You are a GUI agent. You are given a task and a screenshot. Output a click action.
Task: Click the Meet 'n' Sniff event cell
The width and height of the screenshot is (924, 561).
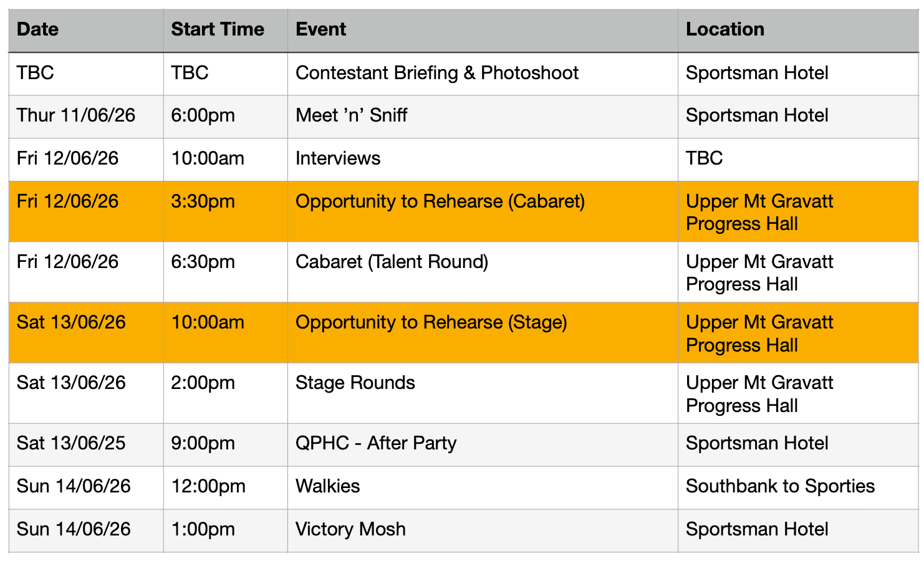[x=483, y=116]
